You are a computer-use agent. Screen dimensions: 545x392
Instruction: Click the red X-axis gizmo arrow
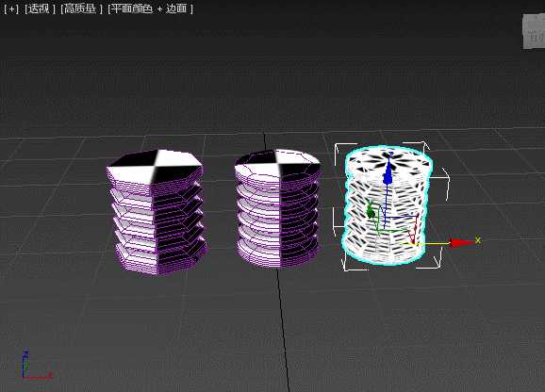tap(462, 242)
